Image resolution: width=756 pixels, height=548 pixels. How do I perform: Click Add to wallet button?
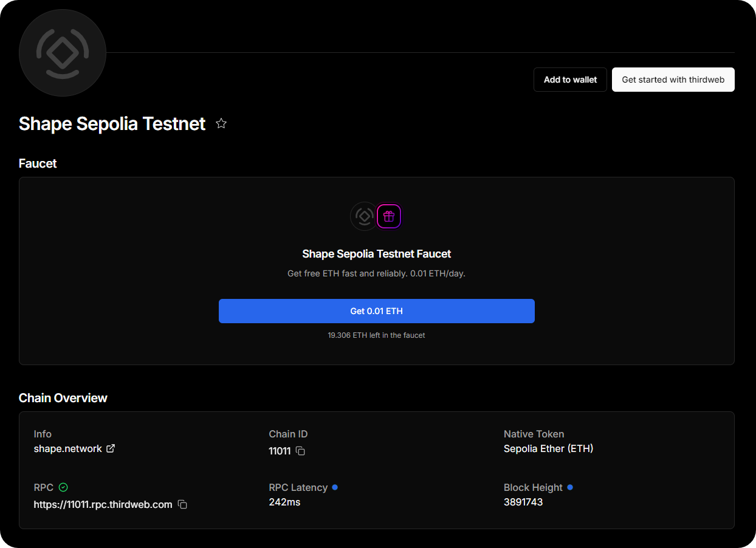pos(570,80)
